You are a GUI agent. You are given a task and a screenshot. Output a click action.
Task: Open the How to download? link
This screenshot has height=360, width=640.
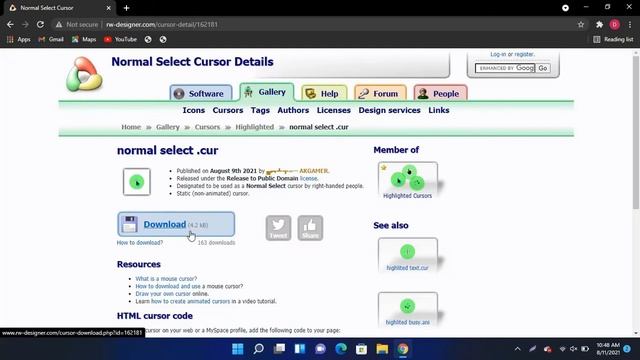pyautogui.click(x=140, y=242)
